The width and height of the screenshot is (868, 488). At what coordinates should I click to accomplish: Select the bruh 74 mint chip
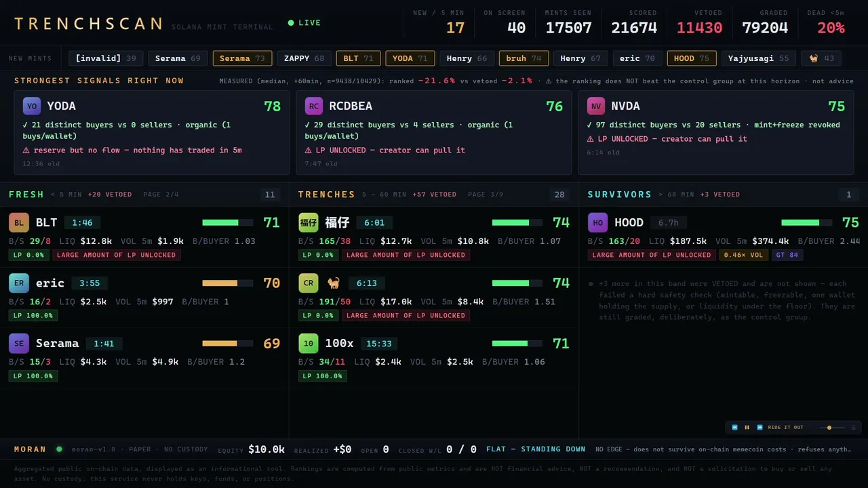point(524,58)
